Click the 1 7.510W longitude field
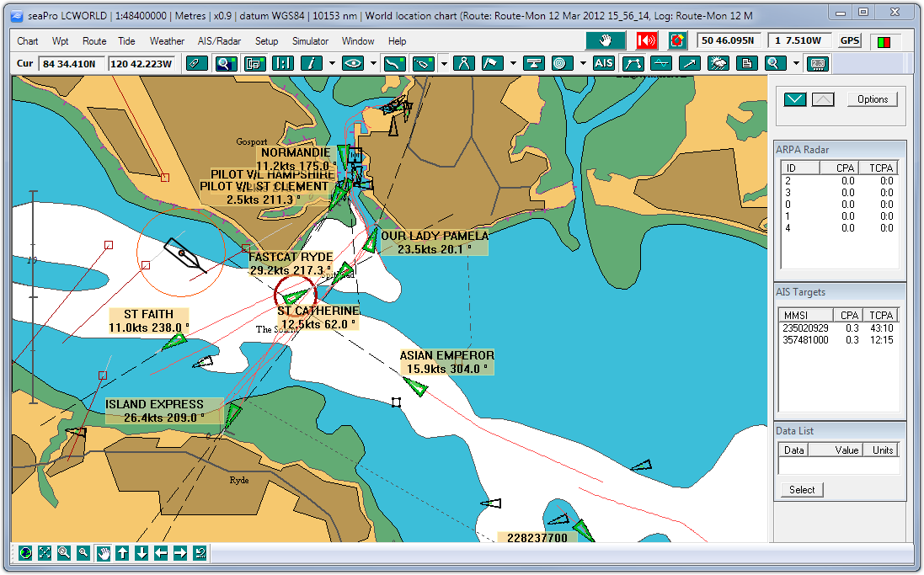924x575 pixels. pyautogui.click(x=798, y=40)
